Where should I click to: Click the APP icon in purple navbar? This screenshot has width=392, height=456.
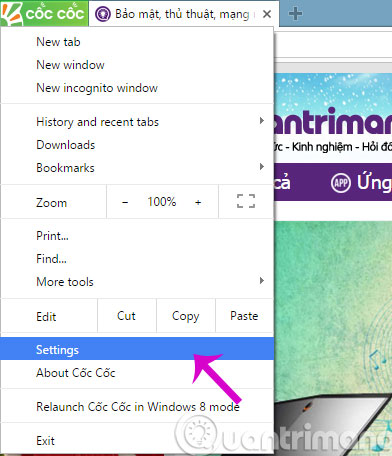(341, 183)
